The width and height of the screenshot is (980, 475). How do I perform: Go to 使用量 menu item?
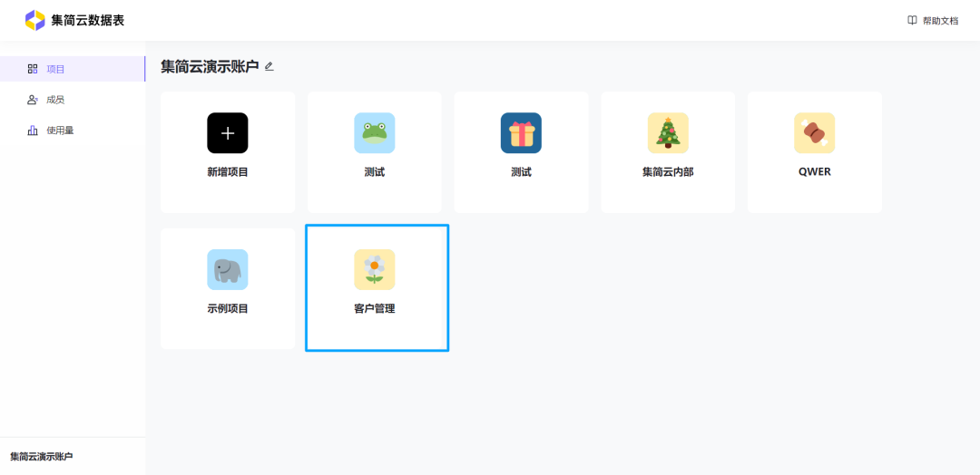tap(73, 131)
